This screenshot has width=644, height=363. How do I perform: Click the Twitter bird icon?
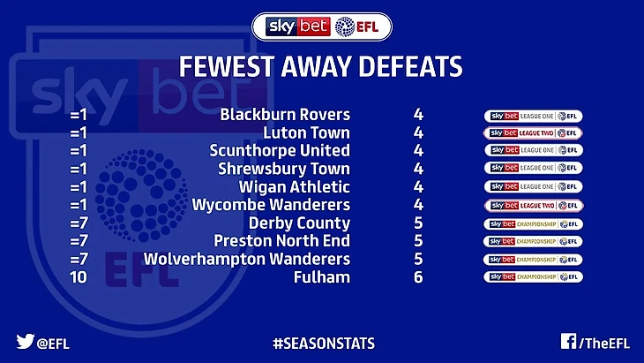25,342
